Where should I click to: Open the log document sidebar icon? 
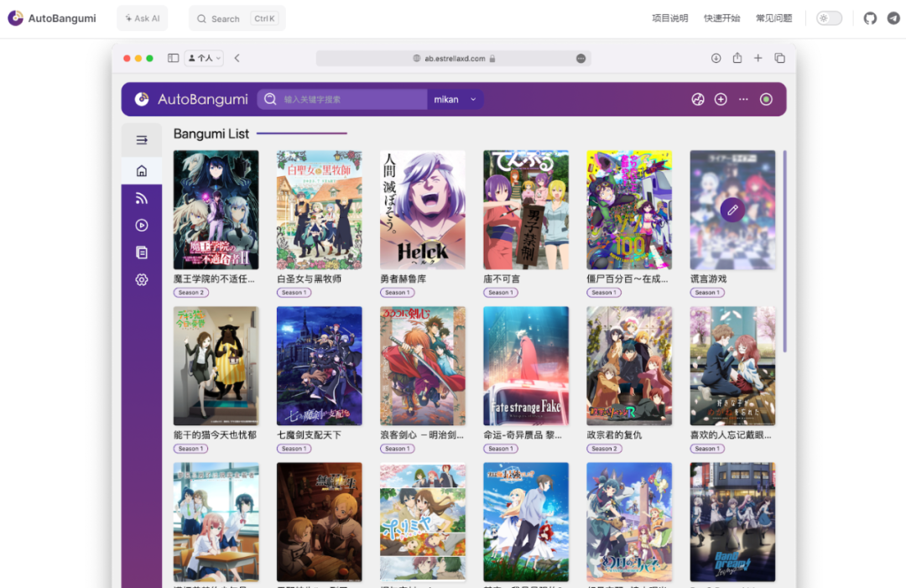[142, 252]
